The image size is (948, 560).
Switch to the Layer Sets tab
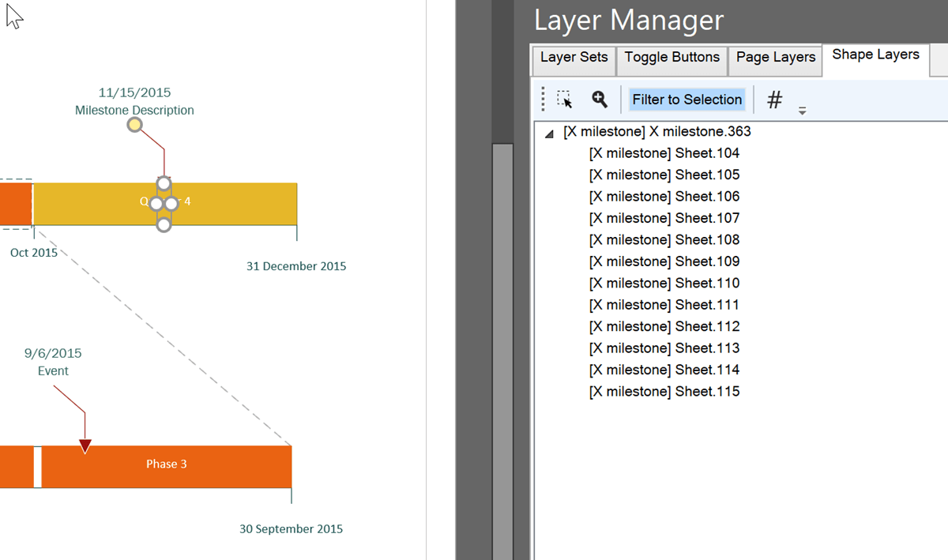pyautogui.click(x=573, y=58)
